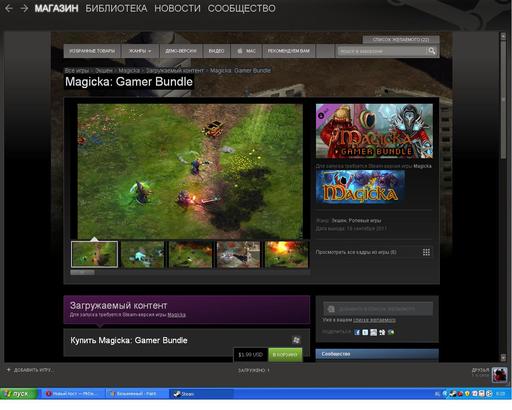Open the Magicka base game banner

(x=360, y=187)
